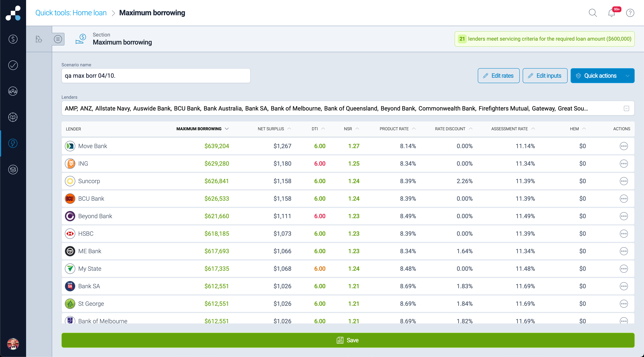
Task: Collapse the Lenders selection box
Action: 626,108
